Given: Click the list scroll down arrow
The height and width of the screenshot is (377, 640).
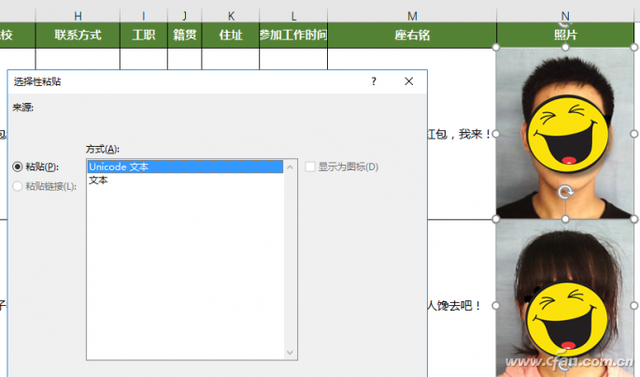Looking at the screenshot, I should click(x=290, y=353).
